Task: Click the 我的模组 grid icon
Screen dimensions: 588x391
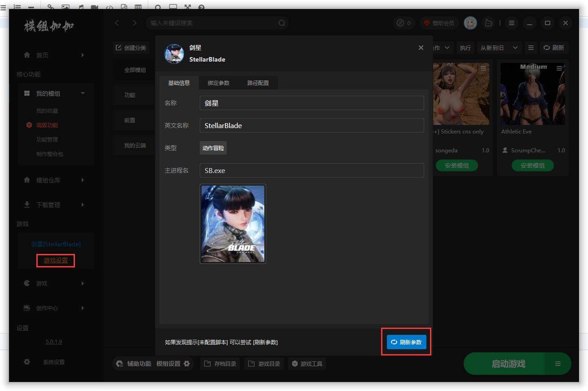Action: (x=27, y=93)
